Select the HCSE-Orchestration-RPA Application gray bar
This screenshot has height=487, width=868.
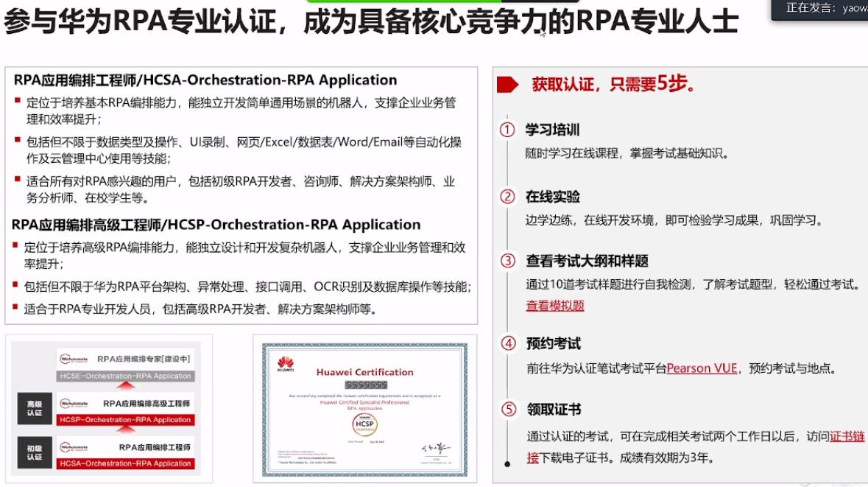(x=125, y=376)
